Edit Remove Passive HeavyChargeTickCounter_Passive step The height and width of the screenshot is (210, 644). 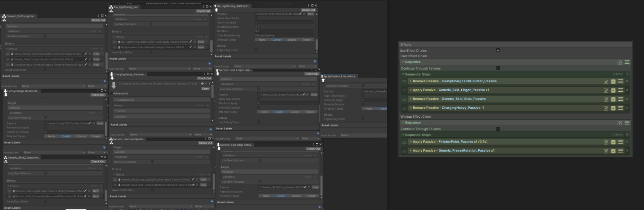(x=606, y=82)
